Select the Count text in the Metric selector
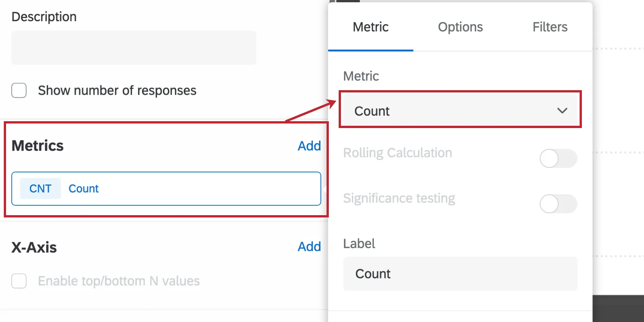The image size is (644, 322). [372, 111]
